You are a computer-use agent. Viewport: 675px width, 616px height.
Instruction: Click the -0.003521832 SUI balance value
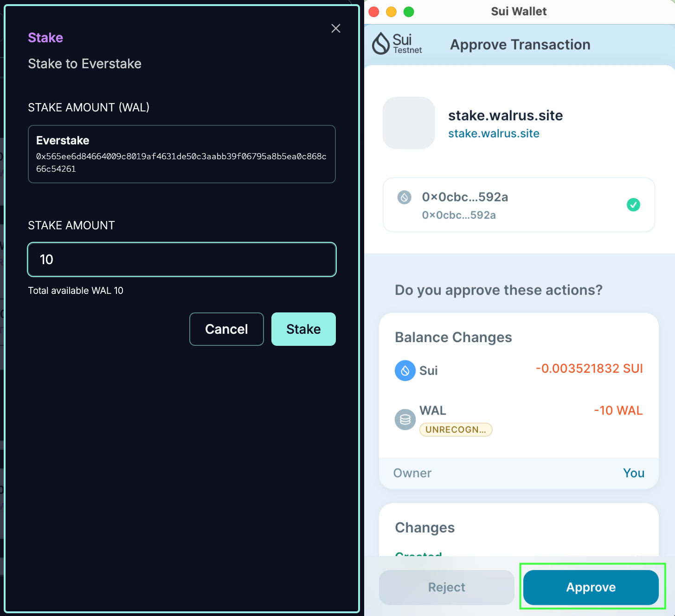pos(589,369)
